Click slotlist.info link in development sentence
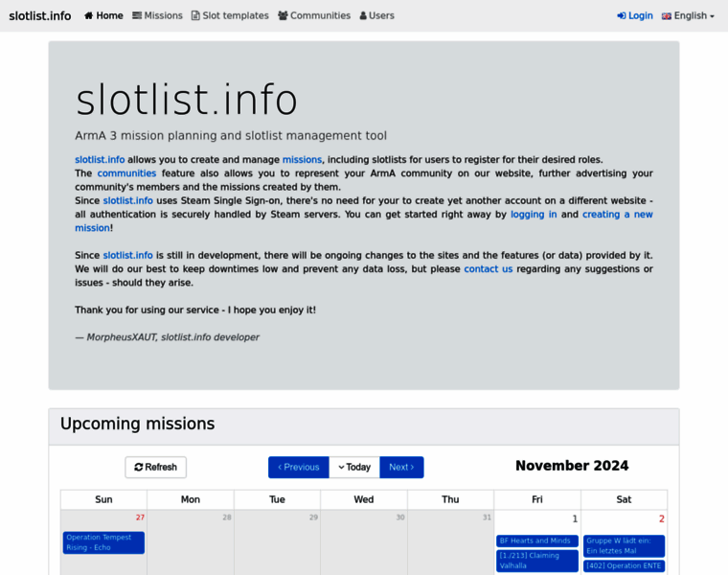 click(x=128, y=256)
